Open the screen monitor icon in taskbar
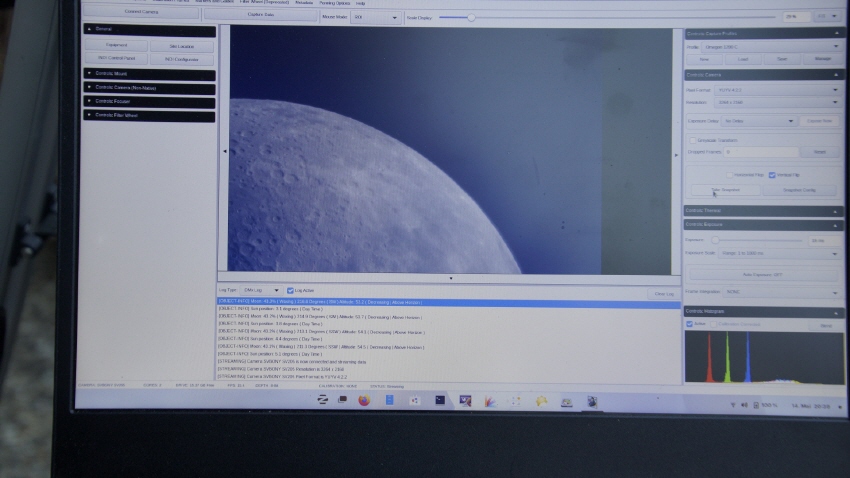Image resolution: width=850 pixels, height=478 pixels. click(x=465, y=401)
